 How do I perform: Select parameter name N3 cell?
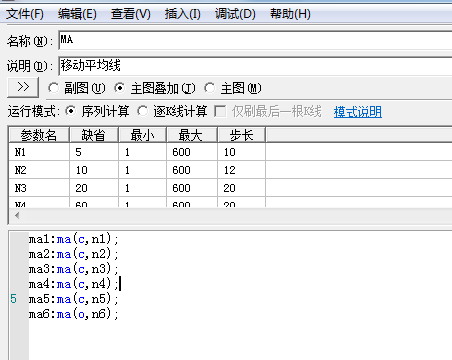click(39, 188)
